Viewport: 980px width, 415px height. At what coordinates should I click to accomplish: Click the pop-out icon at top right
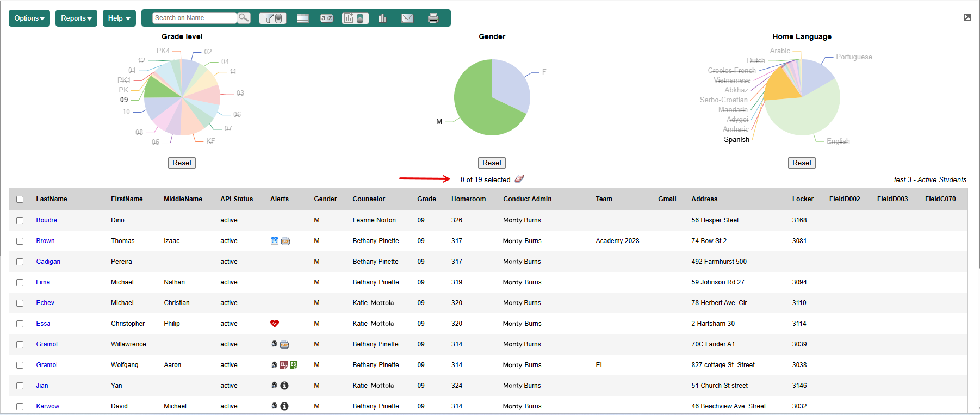pos(967,18)
